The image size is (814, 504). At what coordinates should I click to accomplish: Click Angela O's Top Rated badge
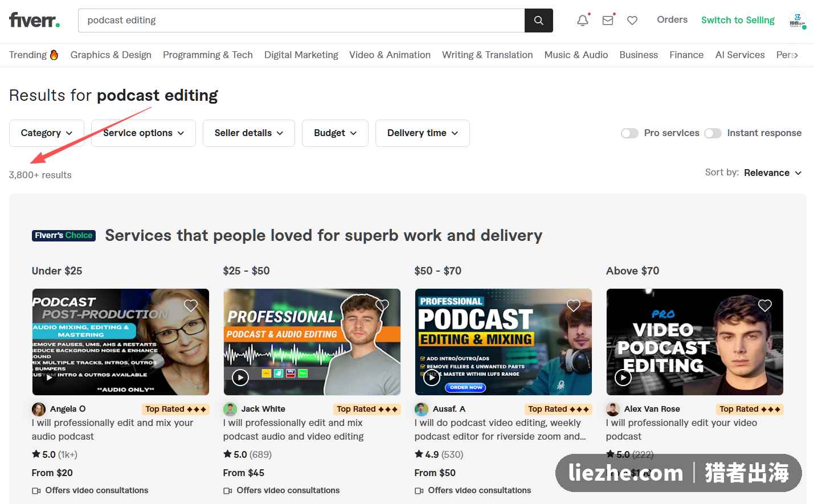[175, 409]
